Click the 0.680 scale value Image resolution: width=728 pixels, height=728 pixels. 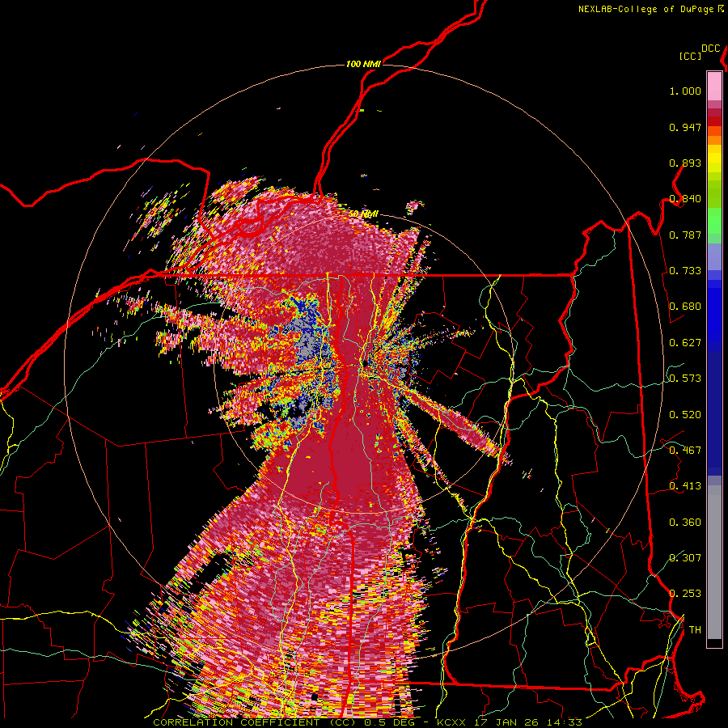tap(685, 307)
